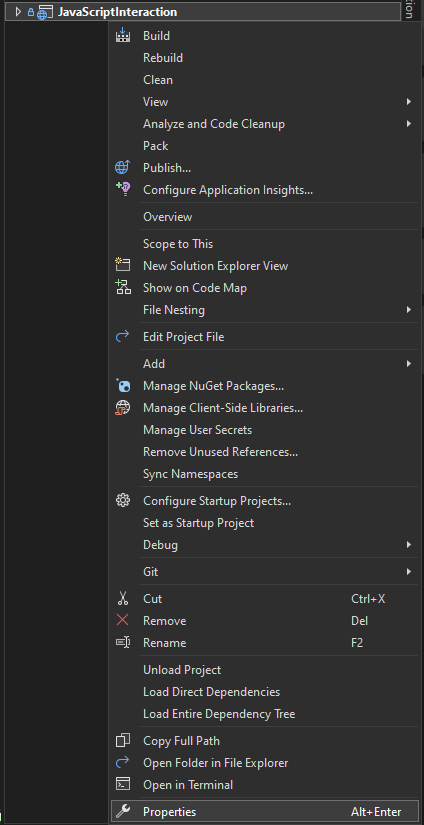Select the Clean menu entry
The height and width of the screenshot is (825, 424).
pyautogui.click(x=265, y=80)
